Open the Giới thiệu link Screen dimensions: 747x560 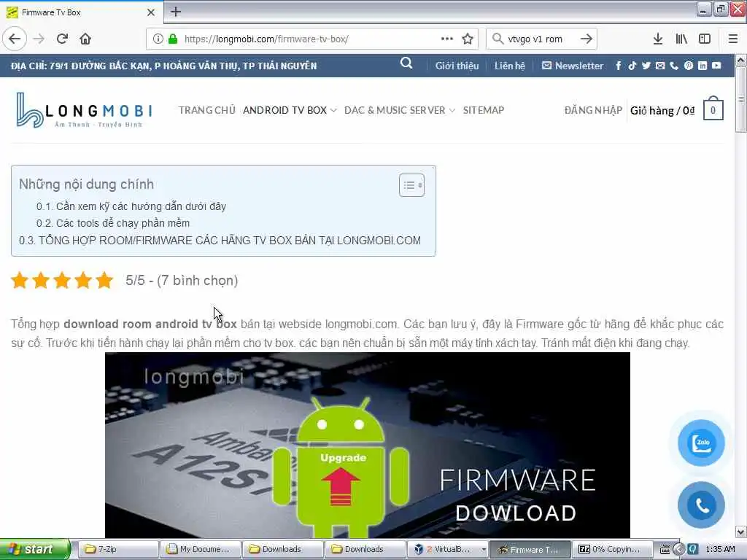pyautogui.click(x=457, y=66)
